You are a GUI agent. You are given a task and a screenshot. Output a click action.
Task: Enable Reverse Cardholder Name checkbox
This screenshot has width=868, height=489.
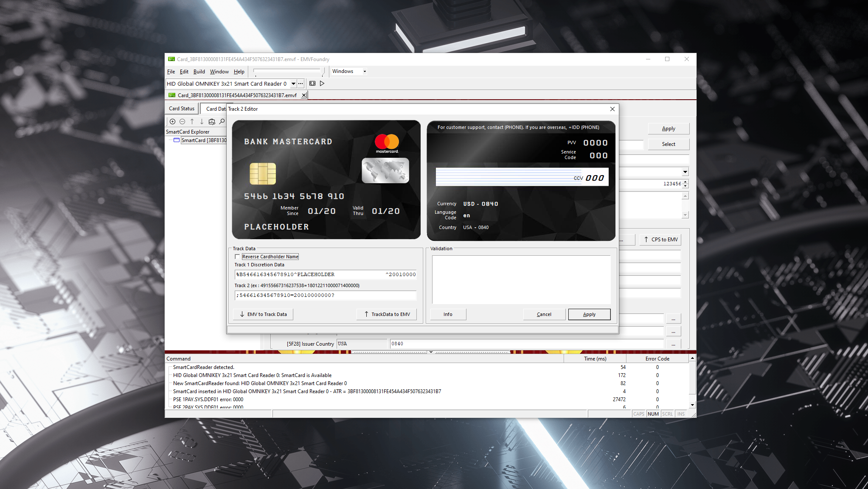[237, 257]
